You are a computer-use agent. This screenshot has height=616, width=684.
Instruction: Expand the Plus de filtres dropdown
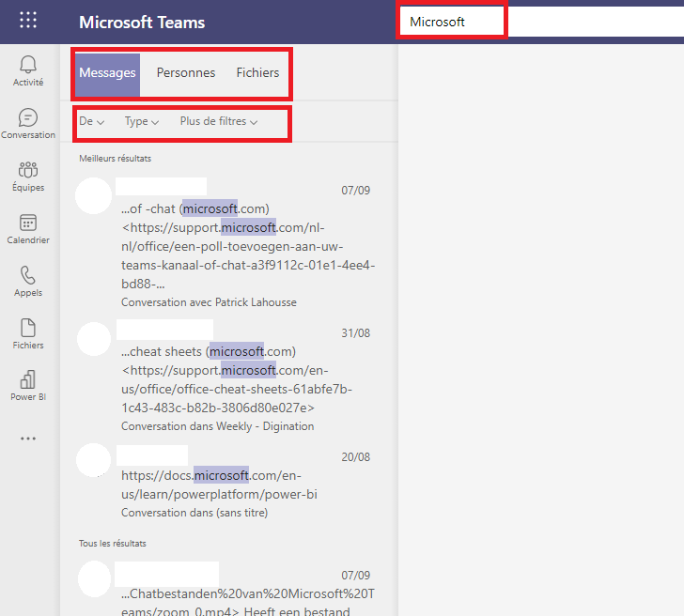point(219,121)
